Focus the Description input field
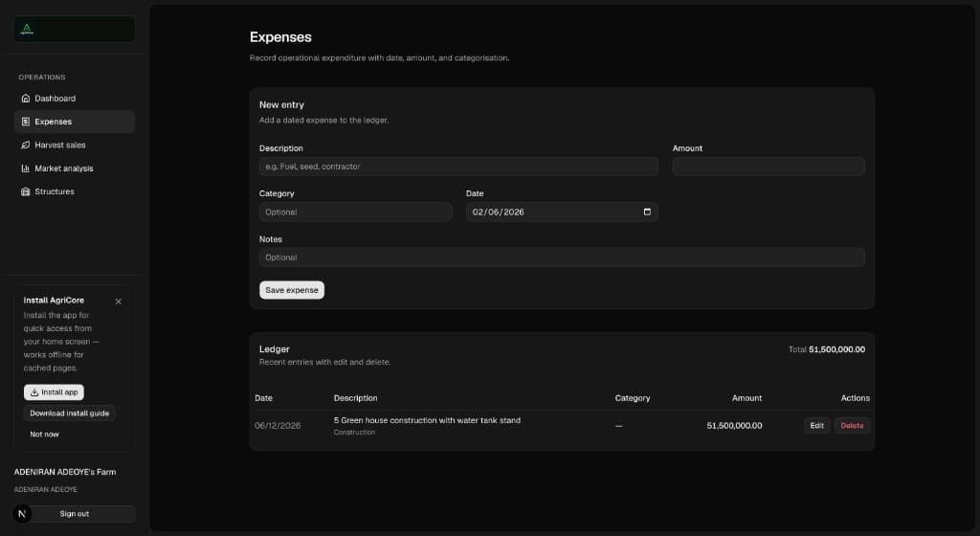The image size is (980, 536). click(x=458, y=167)
